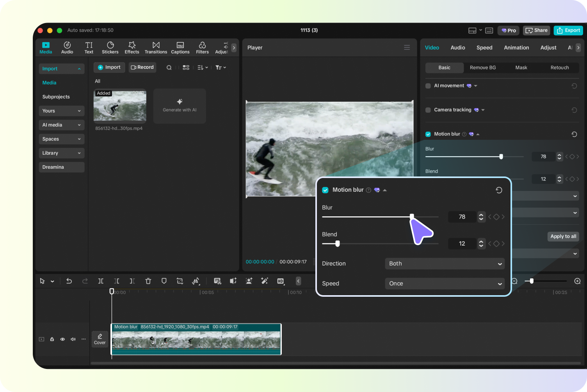Enable the Camera tracking checkbox

pyautogui.click(x=428, y=110)
